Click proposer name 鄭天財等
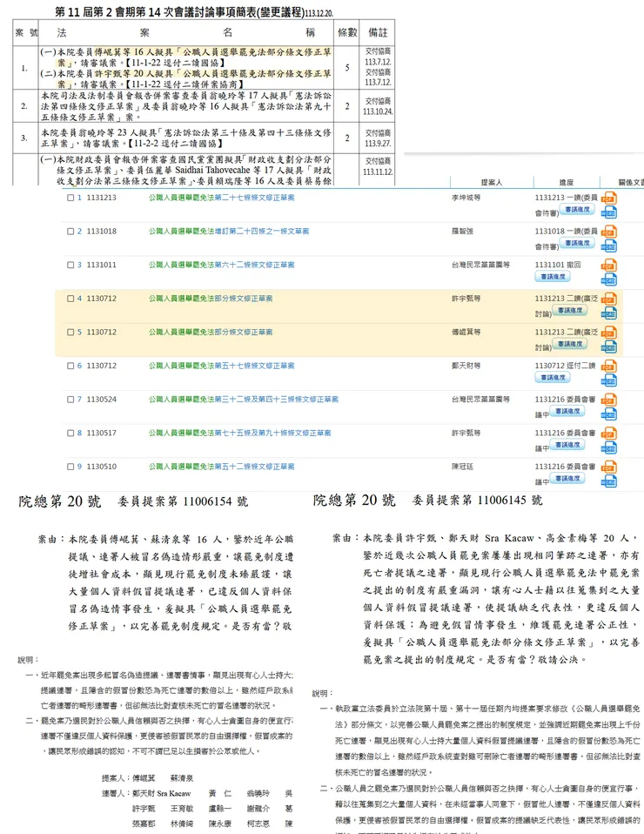The width and height of the screenshot is (644, 834). 466,366
